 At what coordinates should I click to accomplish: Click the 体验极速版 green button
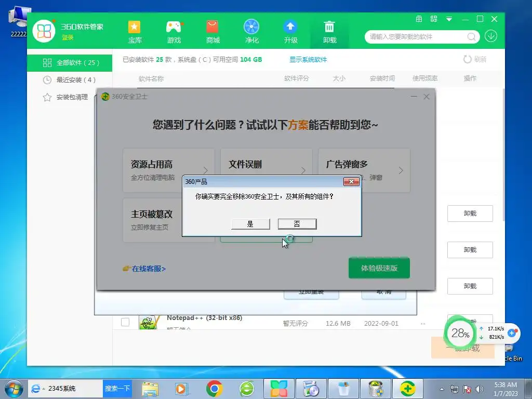(x=379, y=268)
